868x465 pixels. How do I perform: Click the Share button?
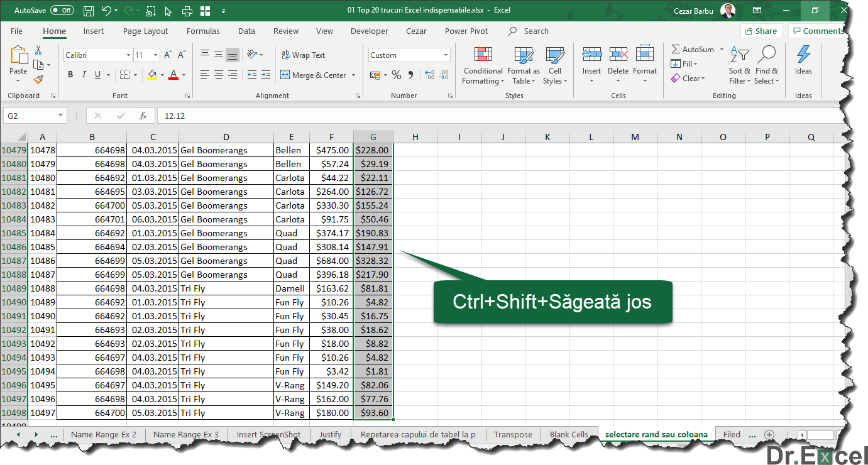tap(761, 30)
